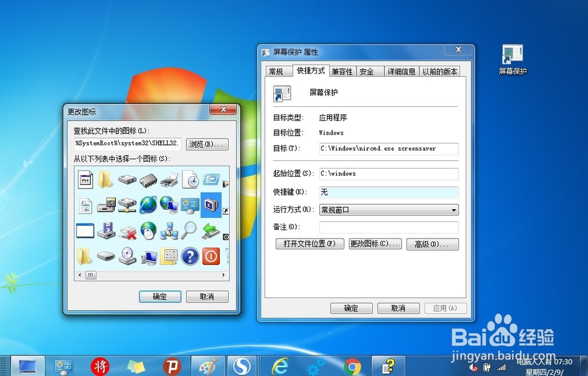Select the Control Panel icon in list

pos(190,205)
